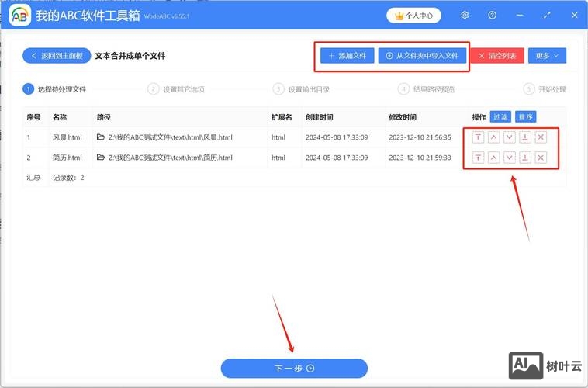Open 个人中心 personal center

[x=413, y=16]
